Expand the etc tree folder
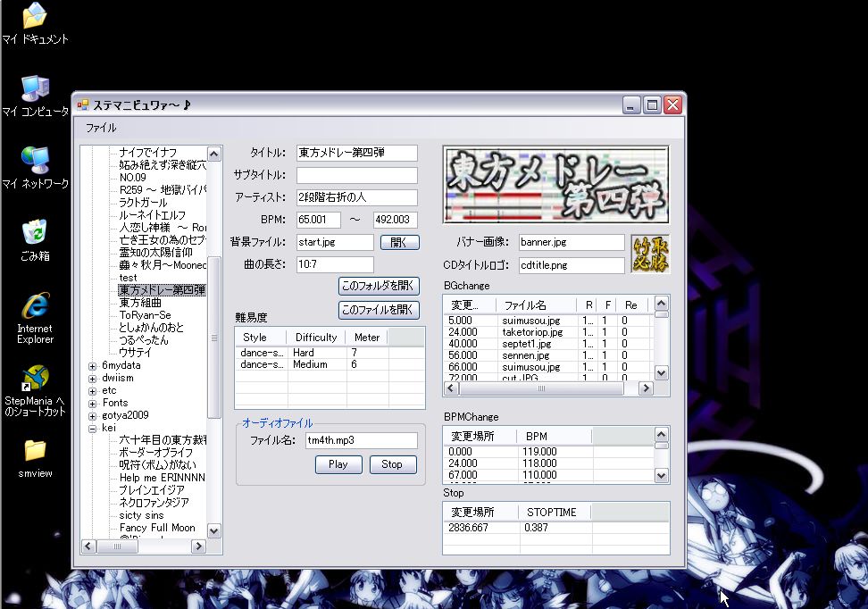Image resolution: width=868 pixels, height=609 pixels. [93, 391]
